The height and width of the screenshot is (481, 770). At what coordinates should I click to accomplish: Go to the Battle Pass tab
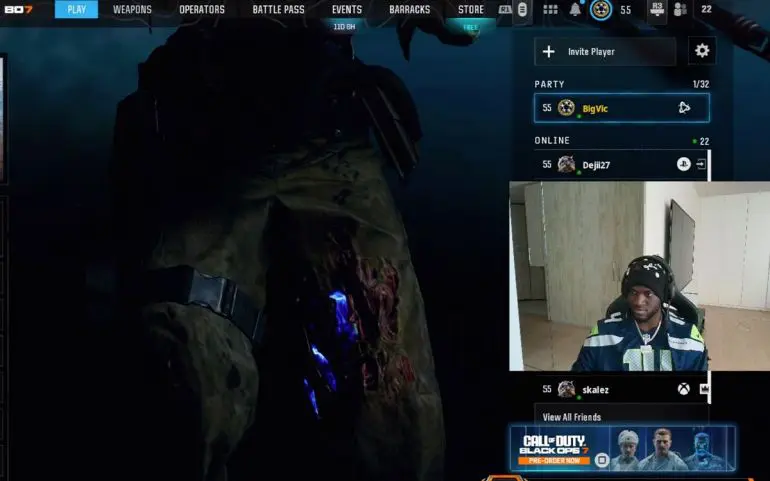click(278, 10)
